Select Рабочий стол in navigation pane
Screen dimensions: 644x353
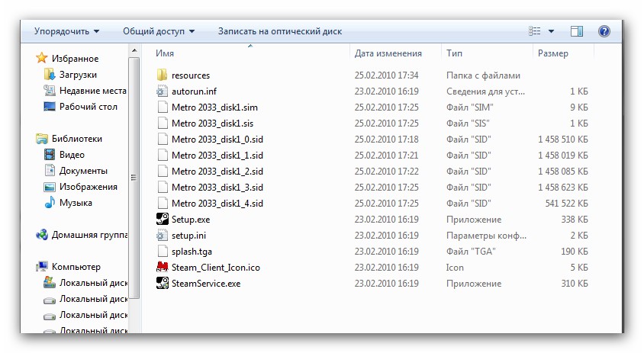click(89, 107)
